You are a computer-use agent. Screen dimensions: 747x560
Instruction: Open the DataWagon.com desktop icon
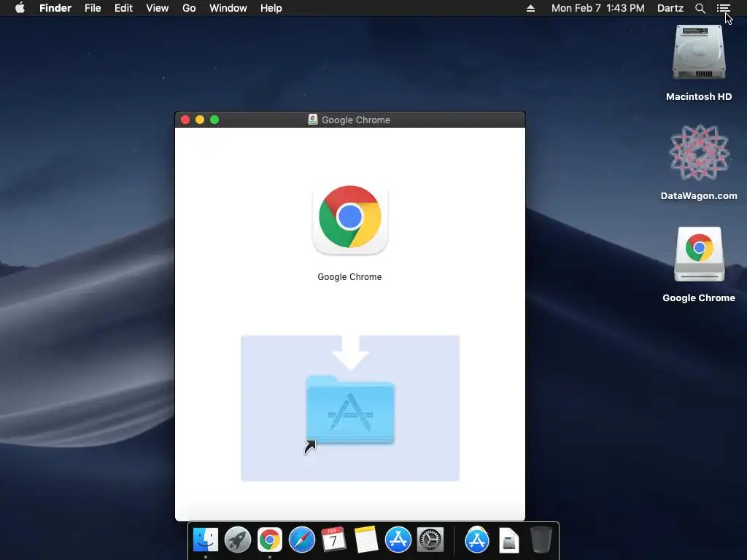[x=699, y=152]
